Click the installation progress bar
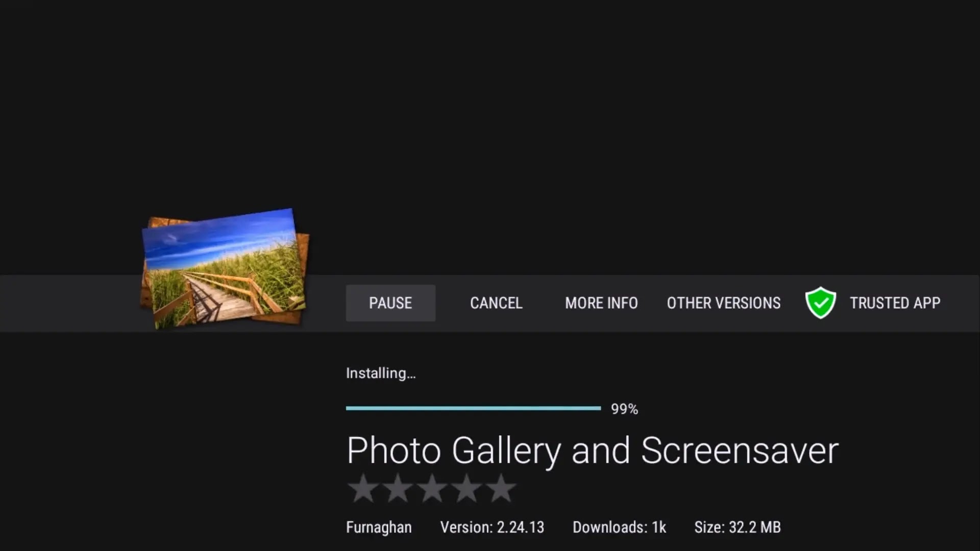Screen dimensions: 980x551 pos(473,408)
